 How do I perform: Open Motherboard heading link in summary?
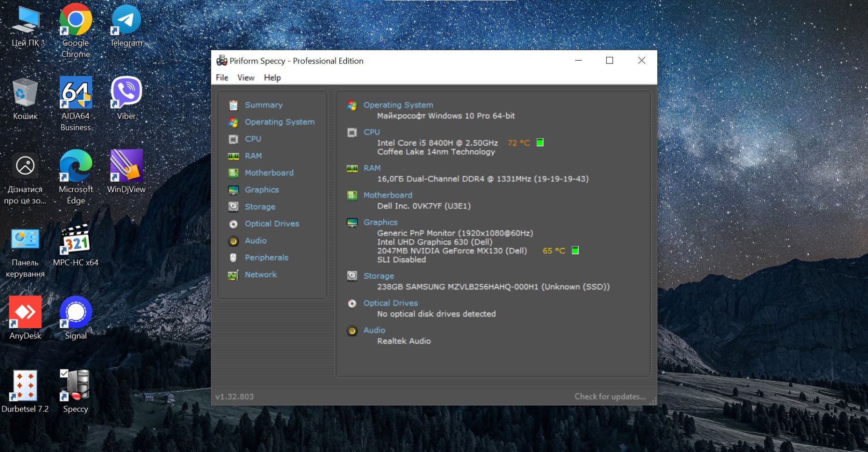[388, 195]
